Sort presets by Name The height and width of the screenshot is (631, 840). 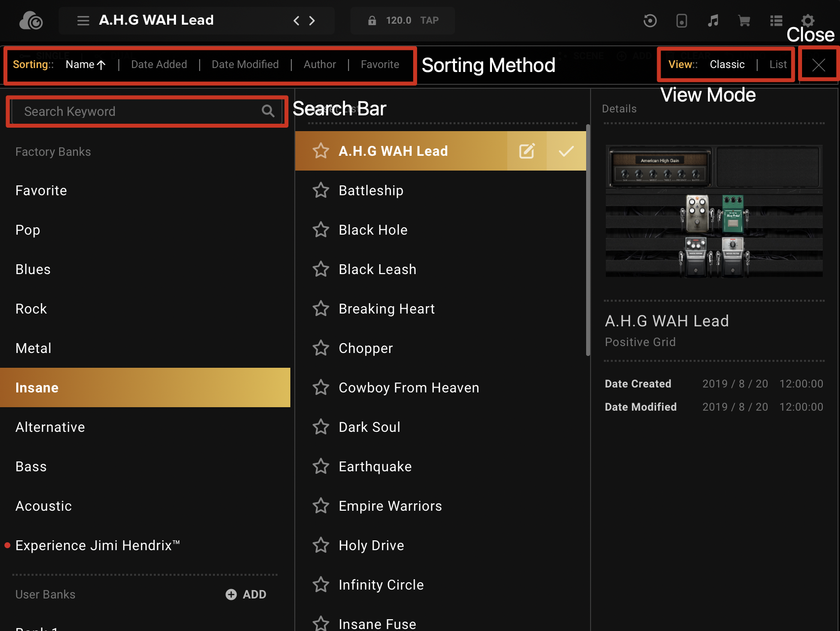pos(86,65)
